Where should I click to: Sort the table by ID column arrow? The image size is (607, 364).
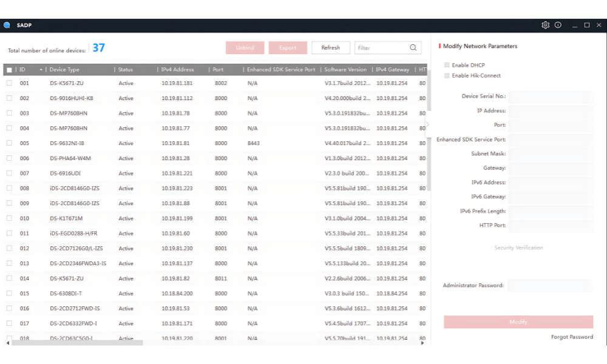tap(41, 70)
